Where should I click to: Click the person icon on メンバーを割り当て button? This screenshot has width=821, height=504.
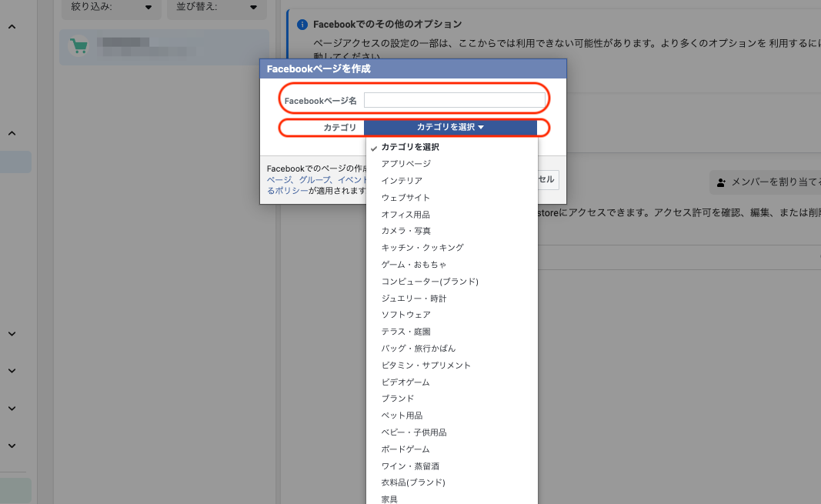click(721, 182)
